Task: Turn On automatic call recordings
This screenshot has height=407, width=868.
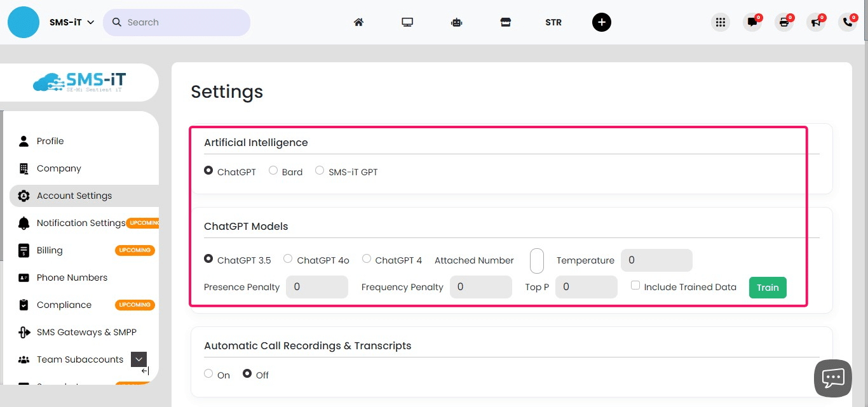Action: pyautogui.click(x=208, y=374)
